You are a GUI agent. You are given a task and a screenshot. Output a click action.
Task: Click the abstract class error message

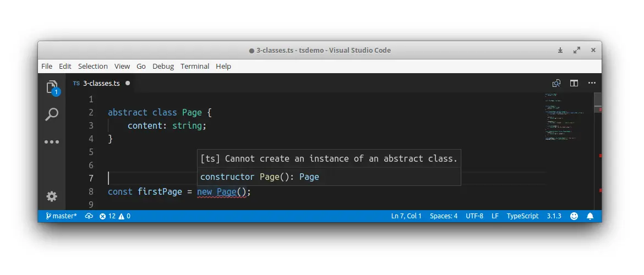point(329,158)
